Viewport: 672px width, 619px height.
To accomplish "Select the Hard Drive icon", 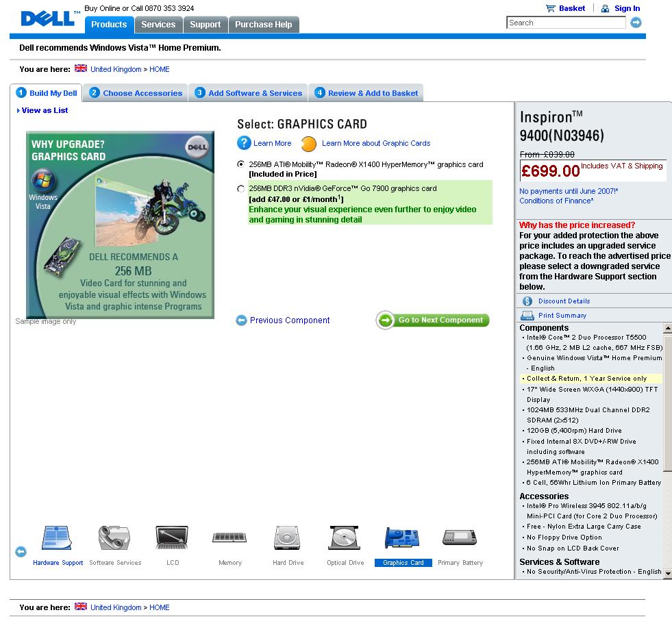I will coord(287,538).
